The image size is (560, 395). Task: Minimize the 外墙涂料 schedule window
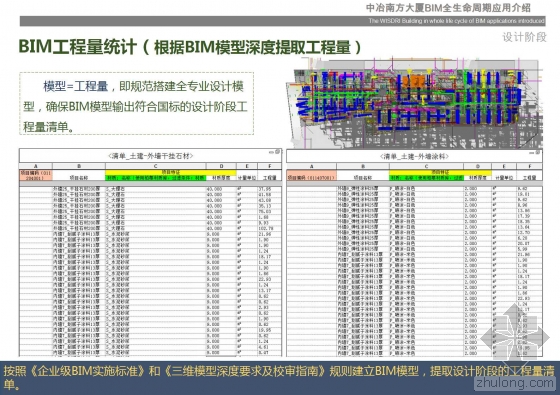(531, 153)
